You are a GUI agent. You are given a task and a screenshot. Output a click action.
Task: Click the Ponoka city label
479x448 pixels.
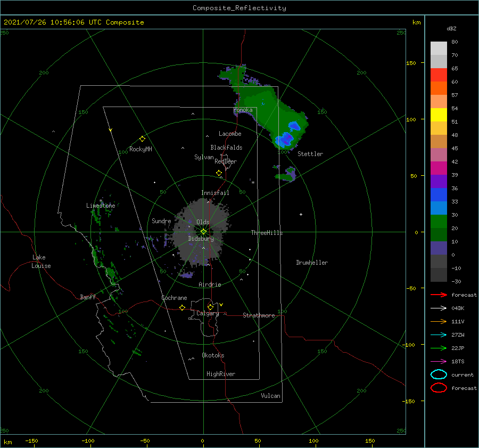coord(243,110)
